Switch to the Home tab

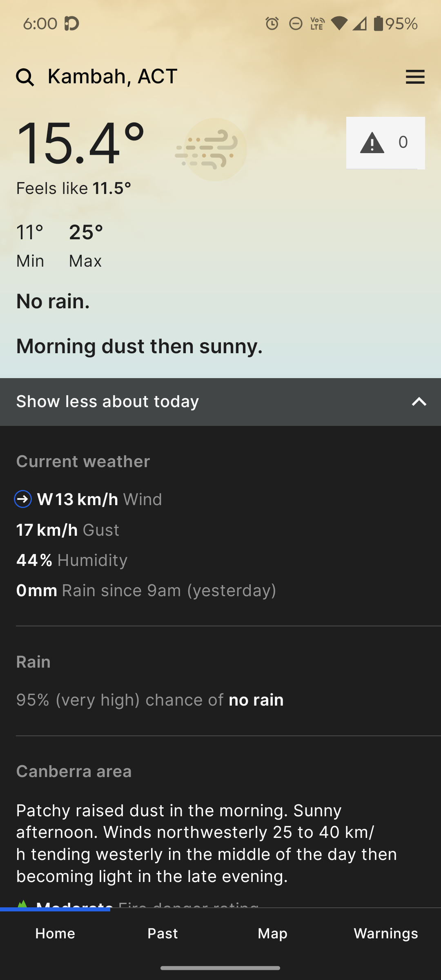[55, 933]
